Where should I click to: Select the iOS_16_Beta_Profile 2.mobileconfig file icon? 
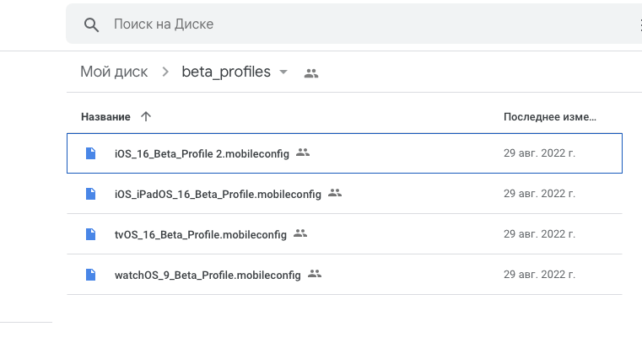pyautogui.click(x=90, y=153)
